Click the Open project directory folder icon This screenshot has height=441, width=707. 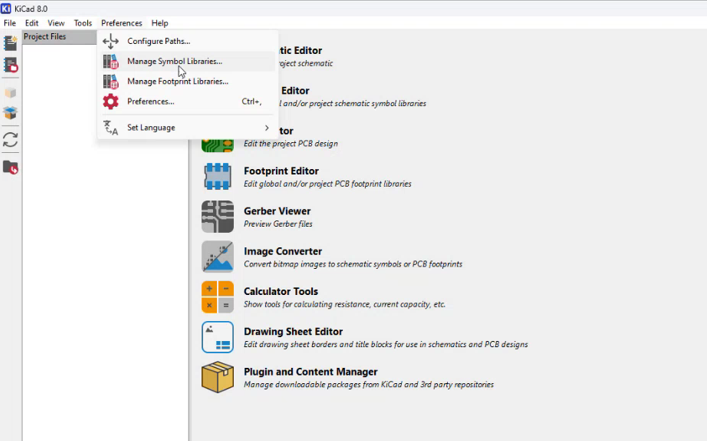tap(10, 167)
